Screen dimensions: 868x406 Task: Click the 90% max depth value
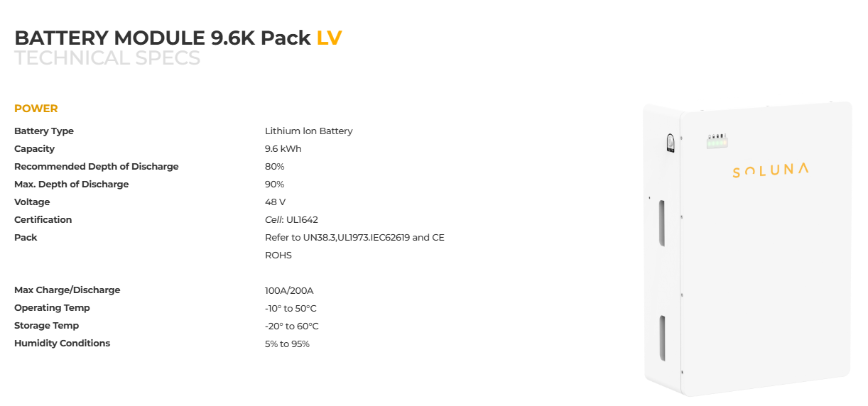coord(274,185)
